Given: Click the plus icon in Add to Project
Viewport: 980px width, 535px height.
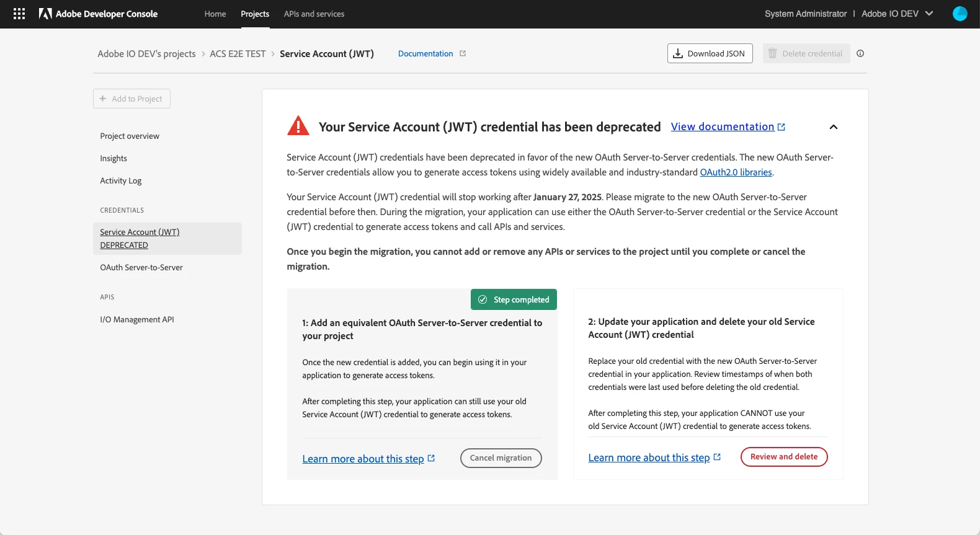Looking at the screenshot, I should 103,99.
